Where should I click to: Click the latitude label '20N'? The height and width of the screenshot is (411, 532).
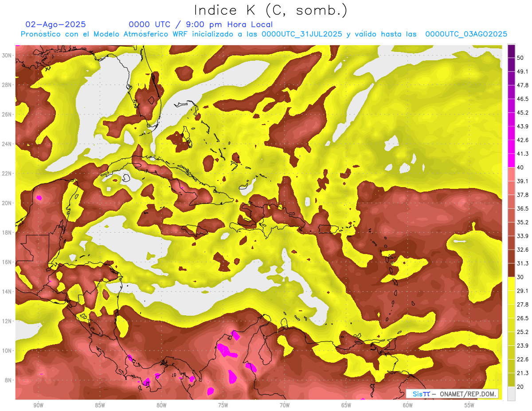click(x=7, y=203)
